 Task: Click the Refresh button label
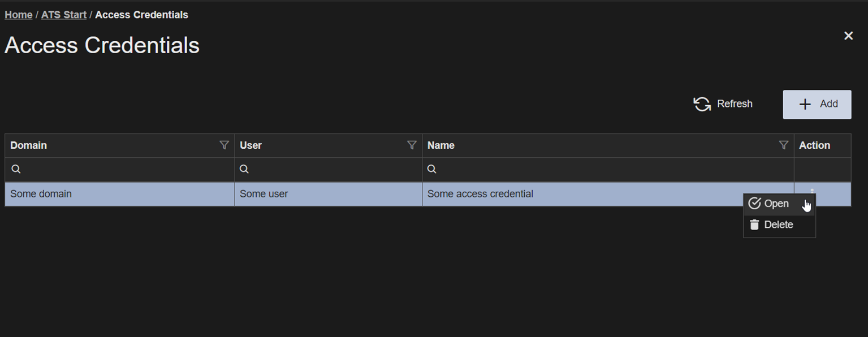coord(735,104)
